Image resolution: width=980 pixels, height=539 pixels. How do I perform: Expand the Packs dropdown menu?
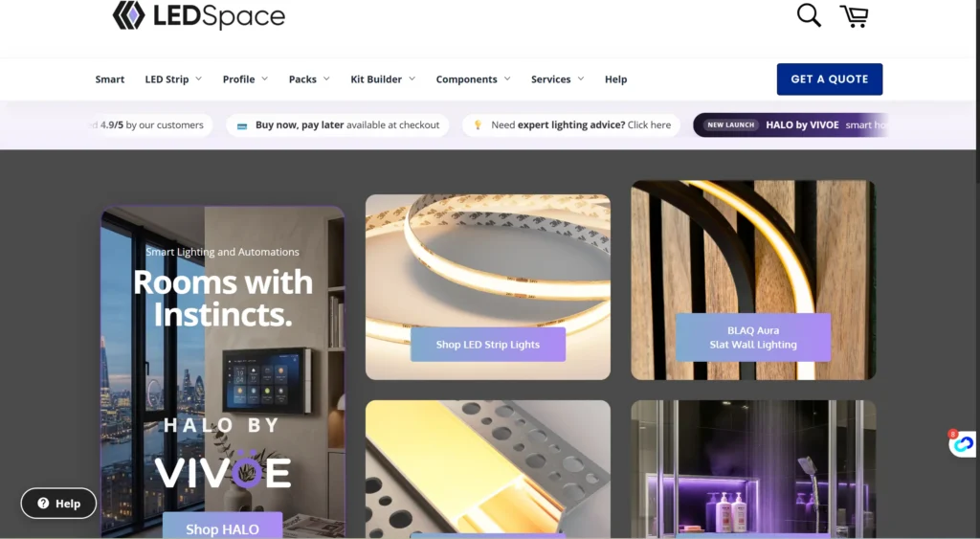coord(309,79)
